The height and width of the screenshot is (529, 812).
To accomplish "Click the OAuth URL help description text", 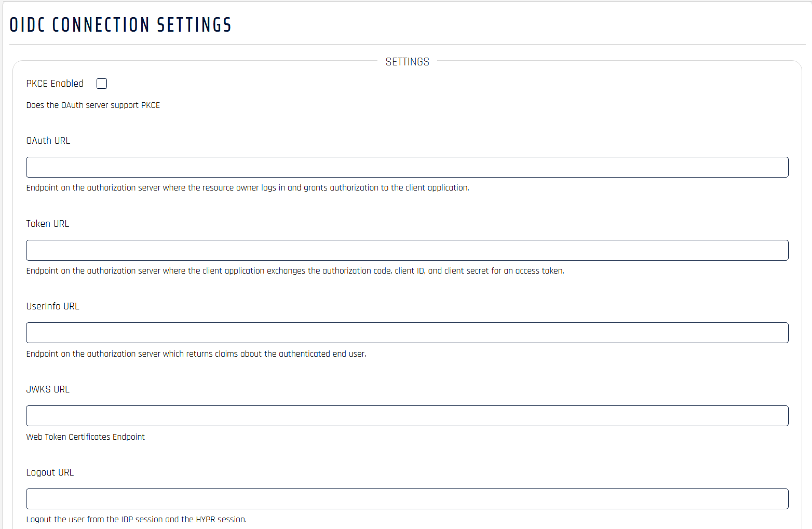I will (248, 188).
